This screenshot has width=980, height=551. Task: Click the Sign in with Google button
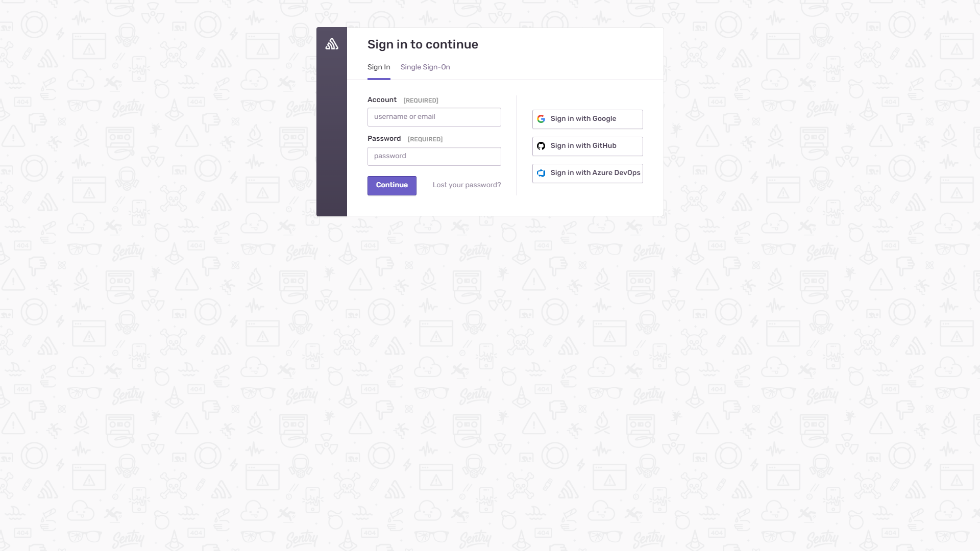[x=587, y=119]
